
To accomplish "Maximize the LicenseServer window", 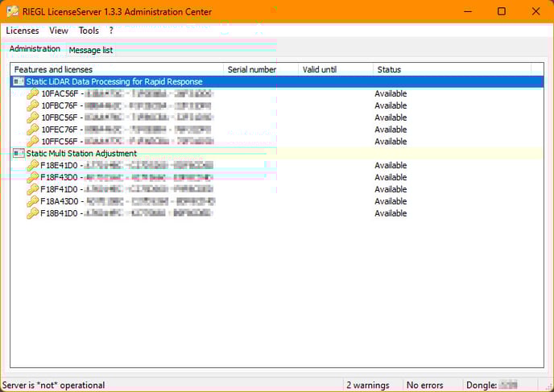I will [502, 11].
